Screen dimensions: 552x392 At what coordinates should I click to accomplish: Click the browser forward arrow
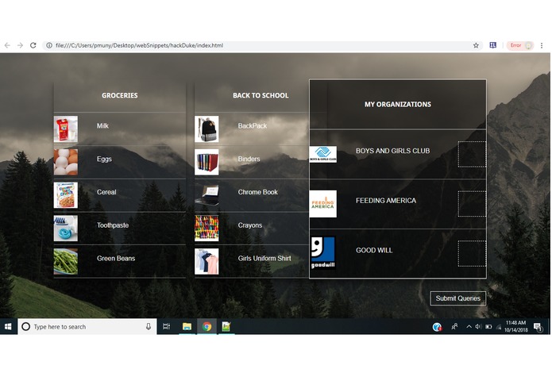[x=20, y=45]
